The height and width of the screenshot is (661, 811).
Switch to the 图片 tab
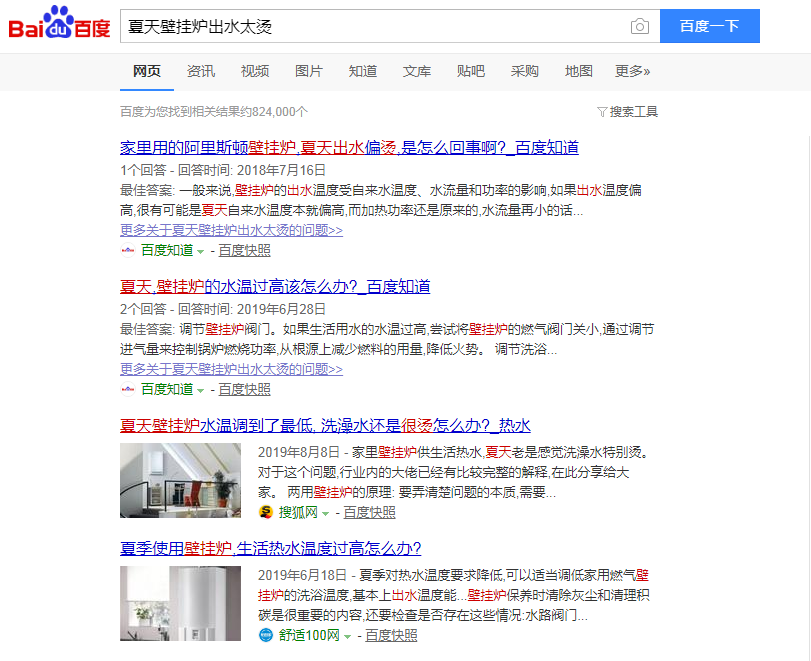coord(309,71)
